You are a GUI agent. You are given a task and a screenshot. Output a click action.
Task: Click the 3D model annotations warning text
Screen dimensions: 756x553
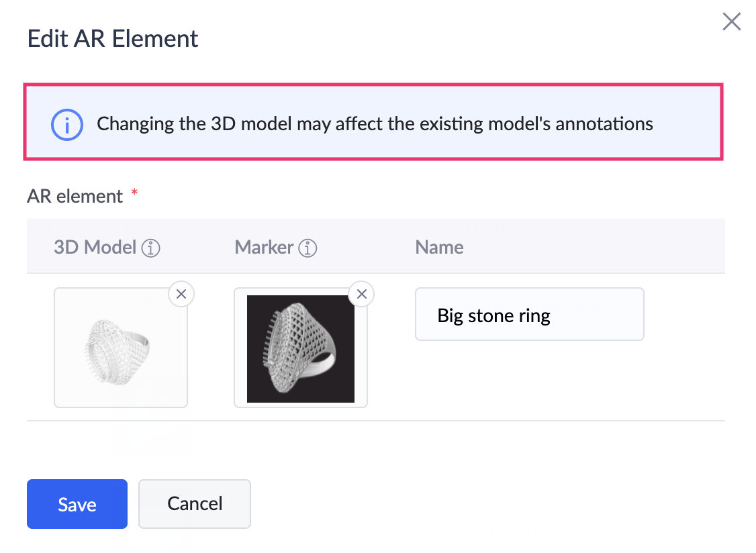(x=375, y=124)
